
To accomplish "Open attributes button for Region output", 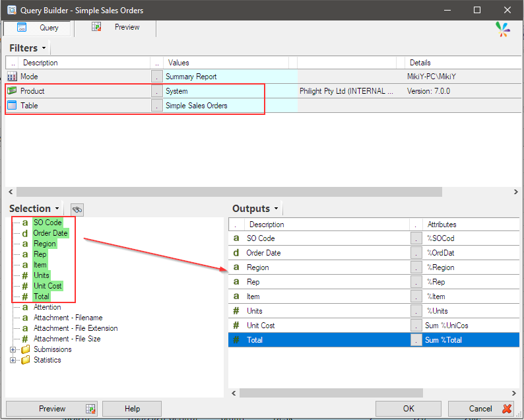I will tap(416, 267).
